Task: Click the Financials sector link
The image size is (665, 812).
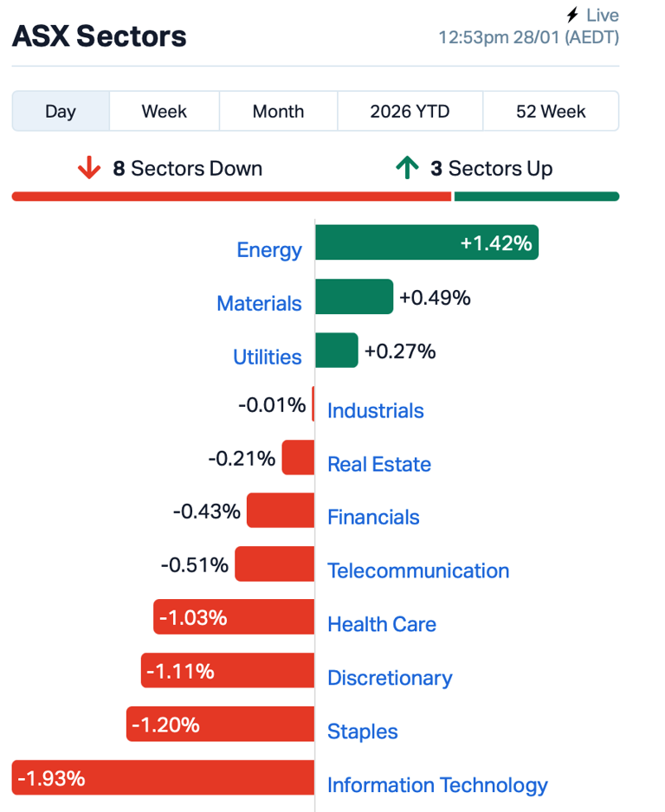Action: click(x=373, y=517)
